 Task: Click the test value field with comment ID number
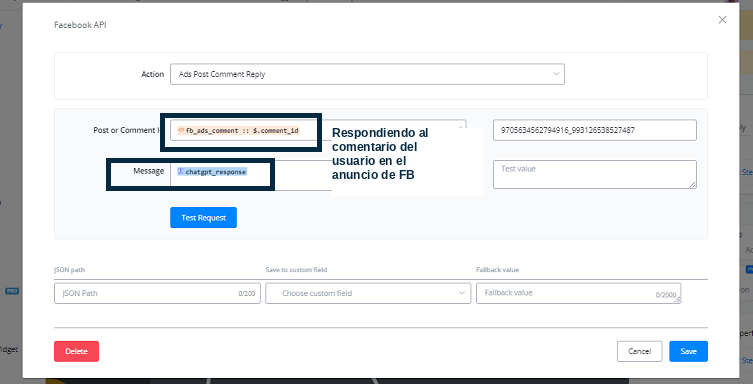click(595, 130)
